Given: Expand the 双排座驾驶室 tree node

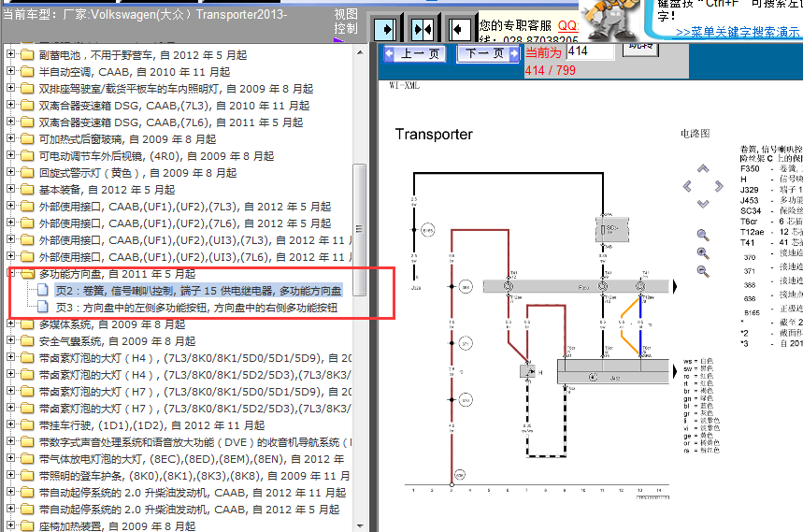Looking at the screenshot, I should click(x=10, y=88).
